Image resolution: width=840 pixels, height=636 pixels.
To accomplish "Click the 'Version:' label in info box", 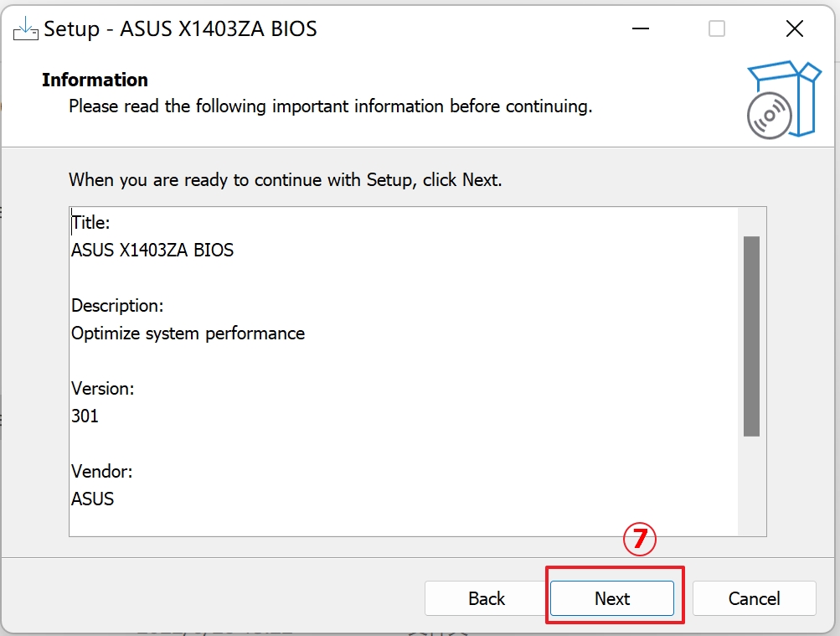I will pos(102,389).
